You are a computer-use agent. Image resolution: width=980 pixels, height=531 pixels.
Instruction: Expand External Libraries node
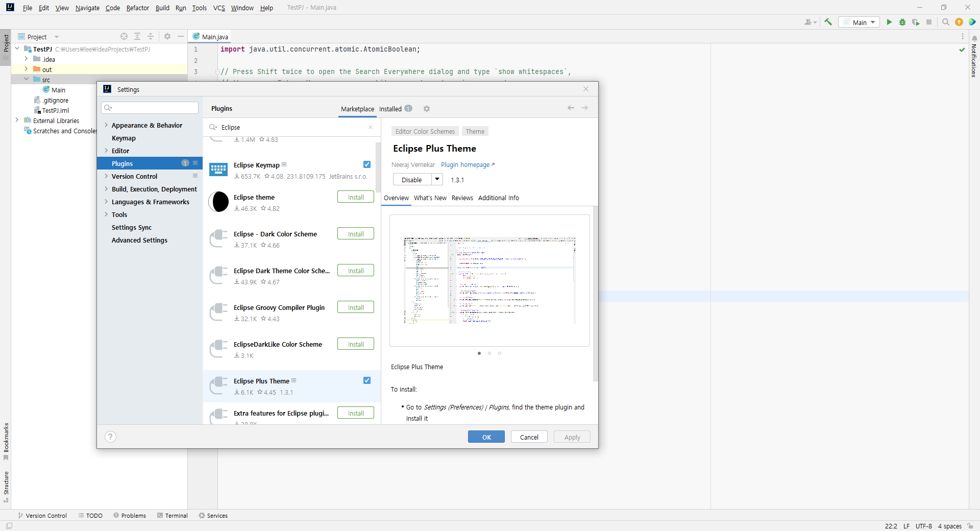17,120
